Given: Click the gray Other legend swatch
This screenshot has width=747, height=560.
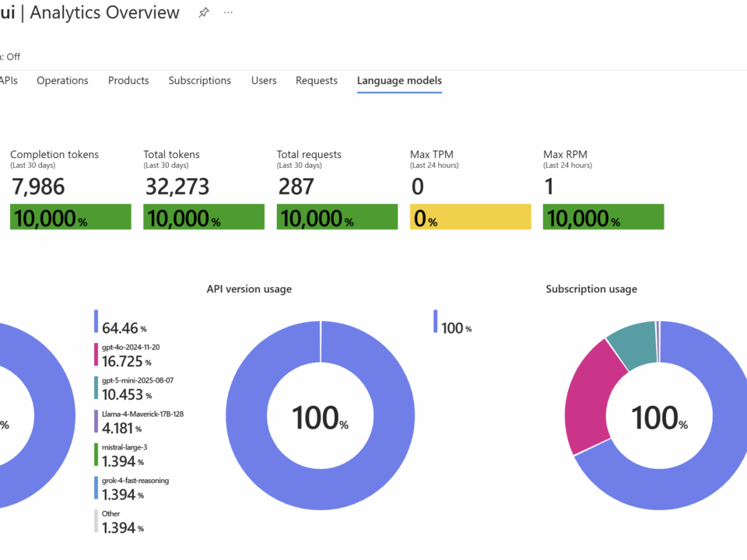Looking at the screenshot, I should [x=96, y=521].
